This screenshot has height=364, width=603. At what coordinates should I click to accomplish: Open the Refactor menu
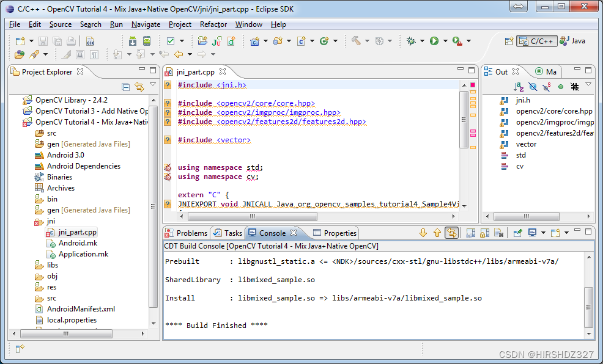point(213,24)
